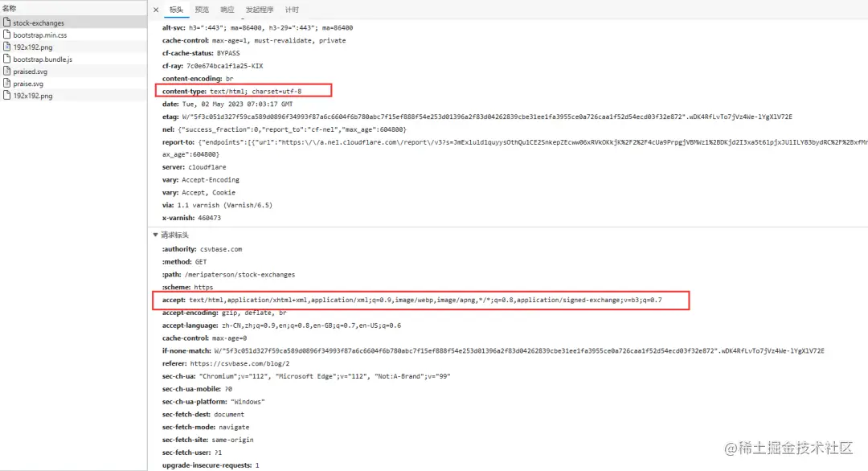
Task: Click the sec-fetch-mode navigate line
Action: (206, 428)
